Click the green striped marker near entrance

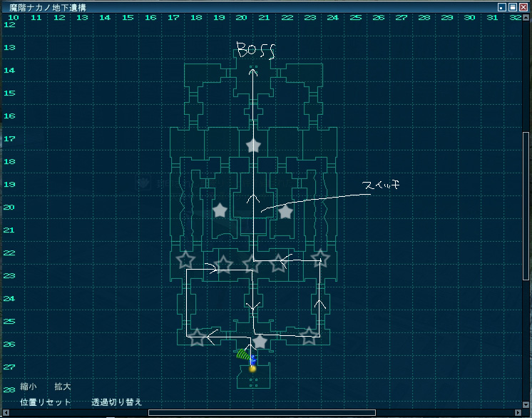(x=243, y=355)
